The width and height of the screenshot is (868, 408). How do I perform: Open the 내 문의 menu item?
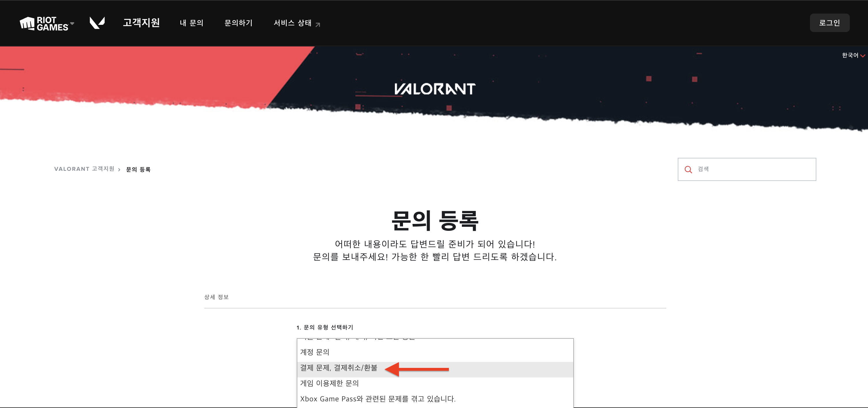click(x=191, y=23)
